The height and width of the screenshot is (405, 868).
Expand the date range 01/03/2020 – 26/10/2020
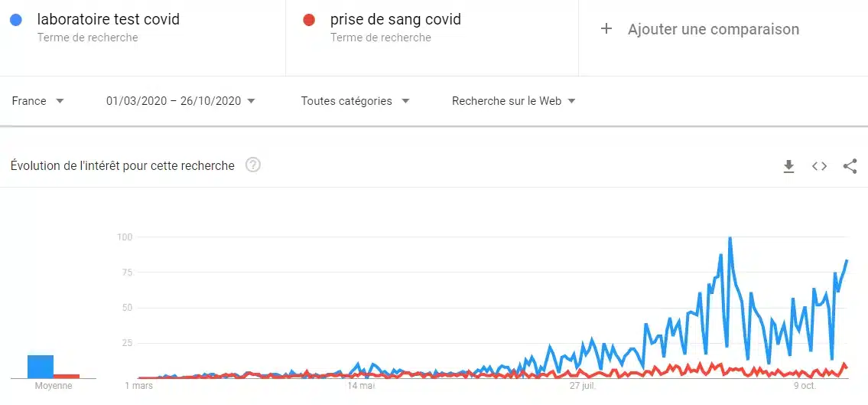[x=180, y=101]
